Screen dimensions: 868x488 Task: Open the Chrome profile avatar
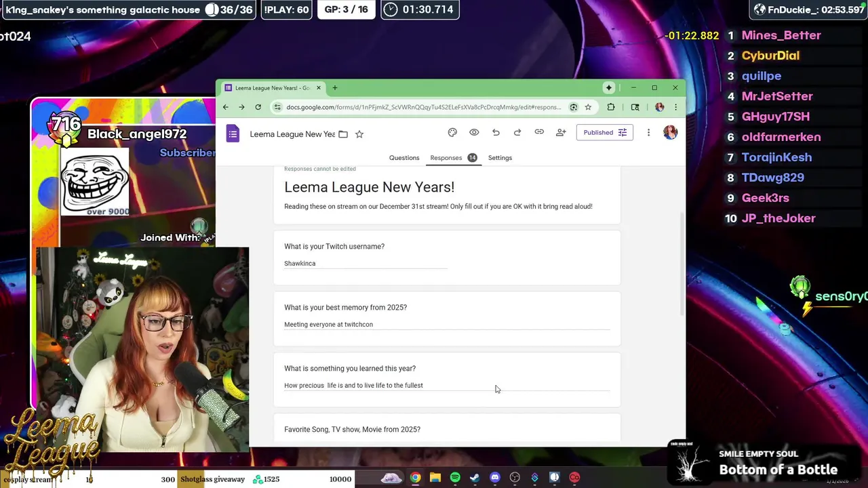[x=659, y=107]
